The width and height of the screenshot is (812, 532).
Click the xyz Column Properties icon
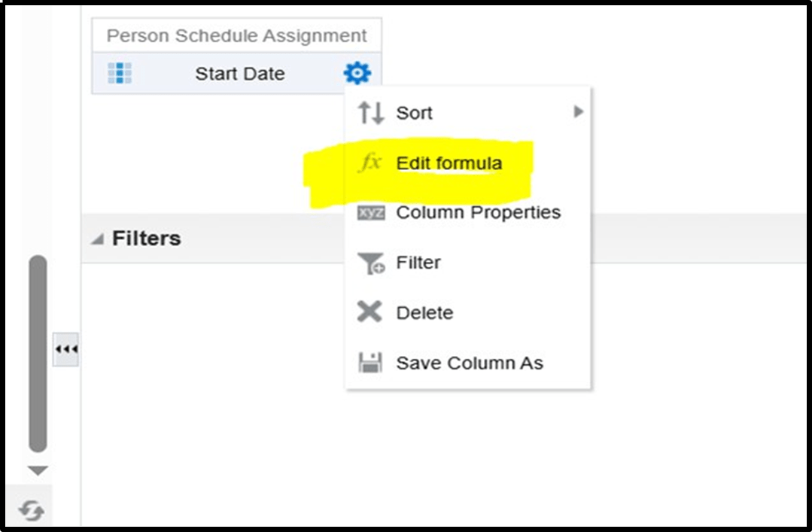click(371, 212)
